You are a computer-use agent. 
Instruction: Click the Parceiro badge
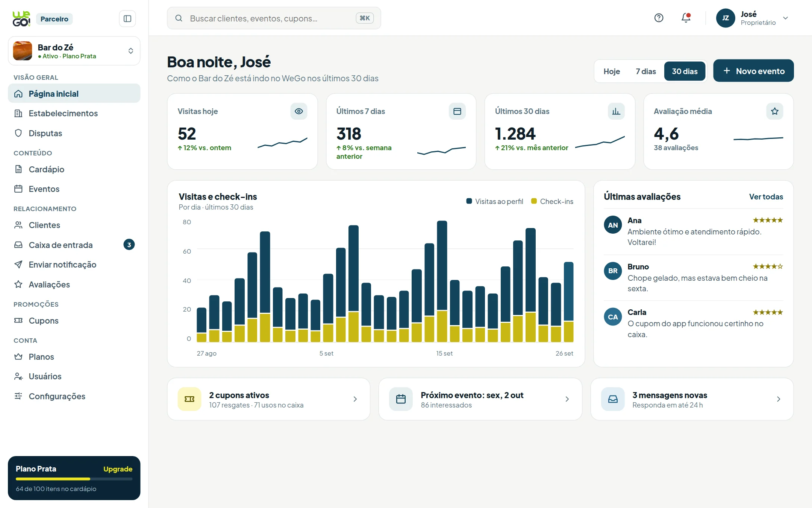[x=55, y=19]
